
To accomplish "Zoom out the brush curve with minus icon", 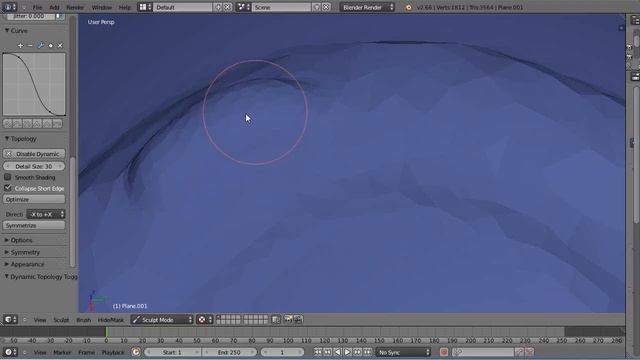I will click(30, 45).
